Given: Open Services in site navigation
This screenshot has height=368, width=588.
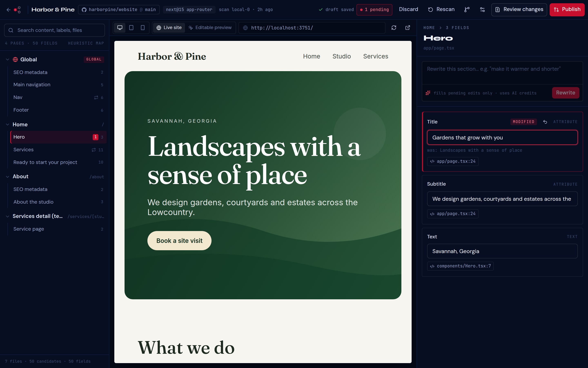Looking at the screenshot, I should [x=375, y=56].
